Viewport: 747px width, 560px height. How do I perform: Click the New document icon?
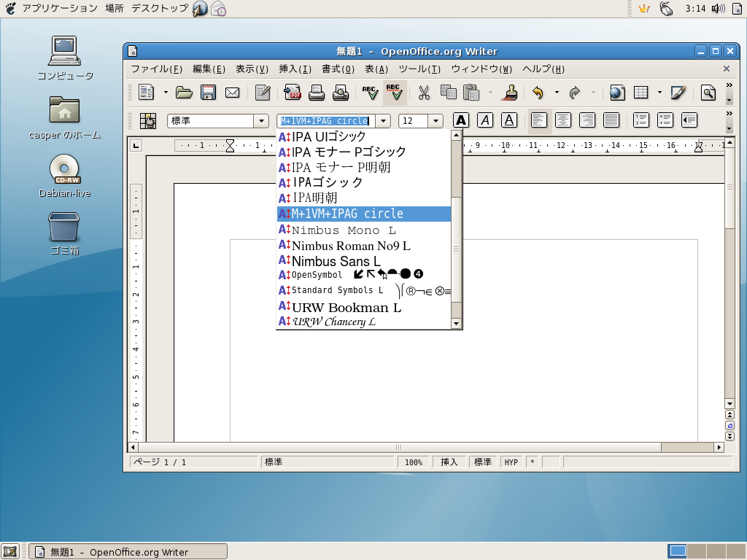click(x=146, y=93)
